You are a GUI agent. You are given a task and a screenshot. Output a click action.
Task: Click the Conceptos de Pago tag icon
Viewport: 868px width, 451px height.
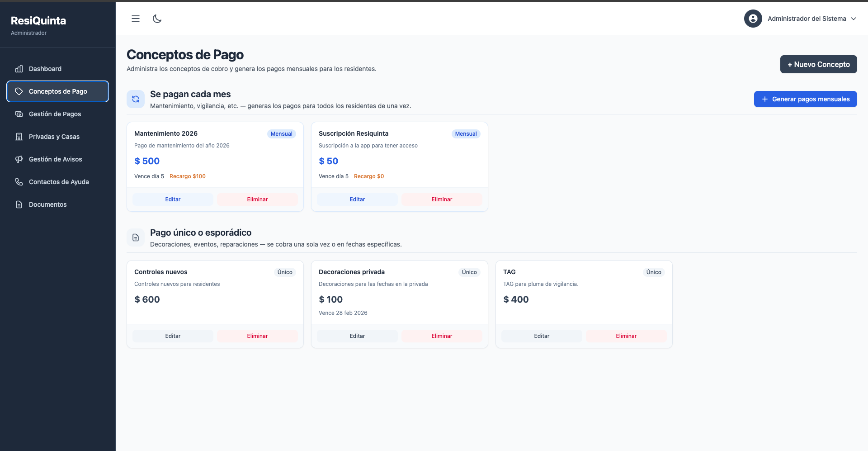tap(19, 91)
